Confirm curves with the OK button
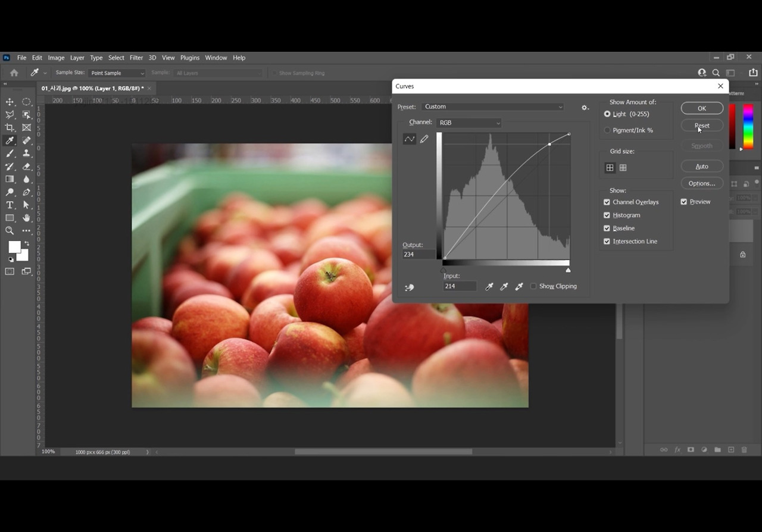This screenshot has width=762, height=532. (x=702, y=108)
